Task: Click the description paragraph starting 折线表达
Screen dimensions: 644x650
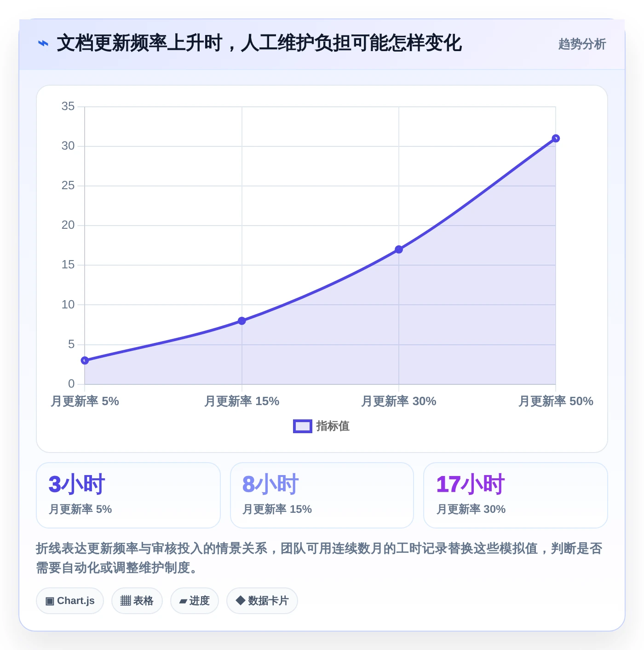Action: click(x=319, y=558)
